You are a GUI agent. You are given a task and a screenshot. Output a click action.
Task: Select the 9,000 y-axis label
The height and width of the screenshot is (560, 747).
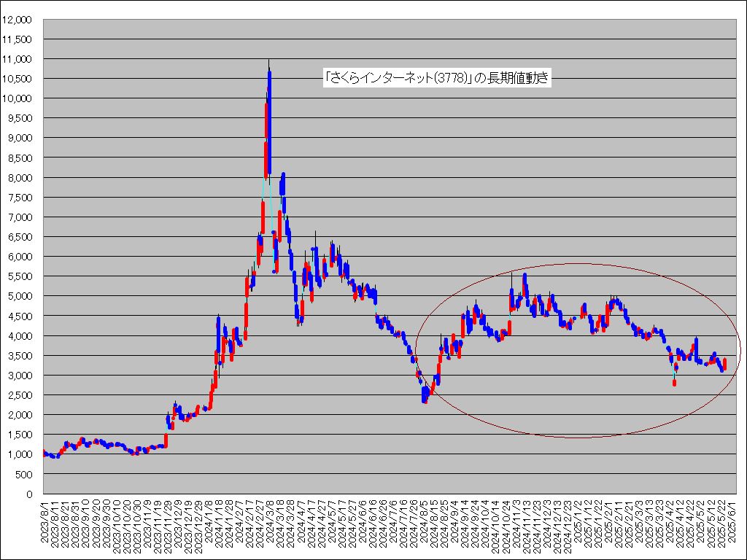pos(19,138)
